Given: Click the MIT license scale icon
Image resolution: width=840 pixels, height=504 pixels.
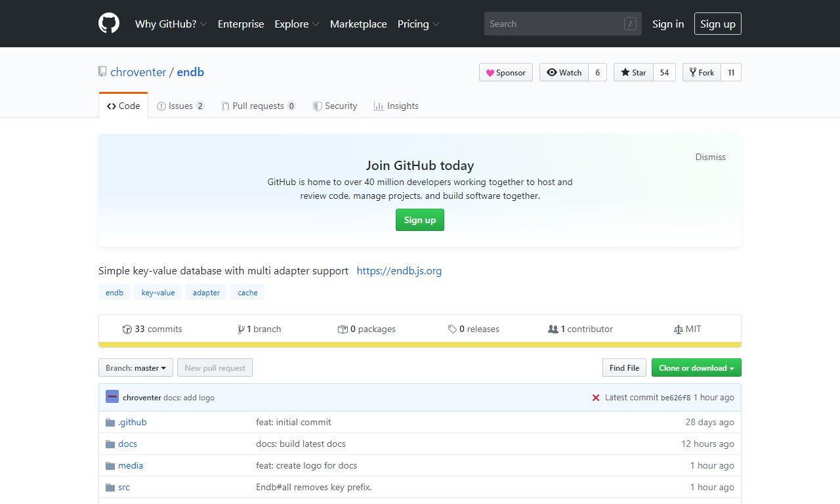Looking at the screenshot, I should pyautogui.click(x=679, y=329).
